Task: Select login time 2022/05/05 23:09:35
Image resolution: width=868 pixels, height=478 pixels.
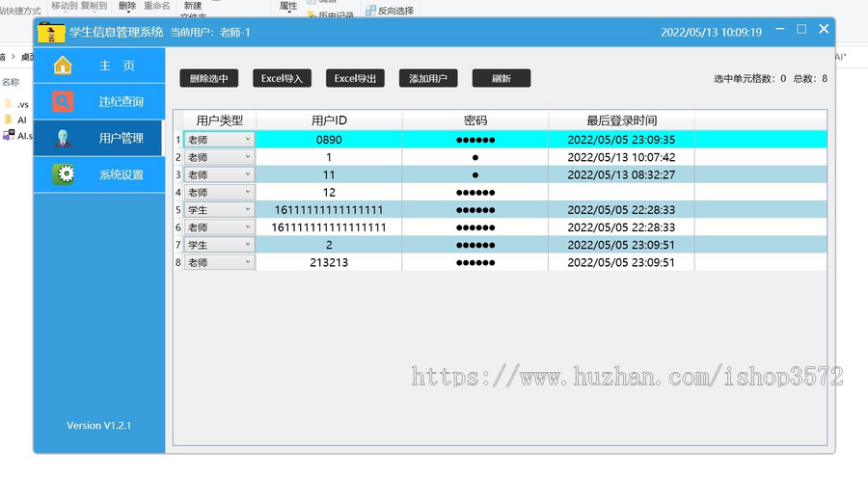Action: pos(621,140)
